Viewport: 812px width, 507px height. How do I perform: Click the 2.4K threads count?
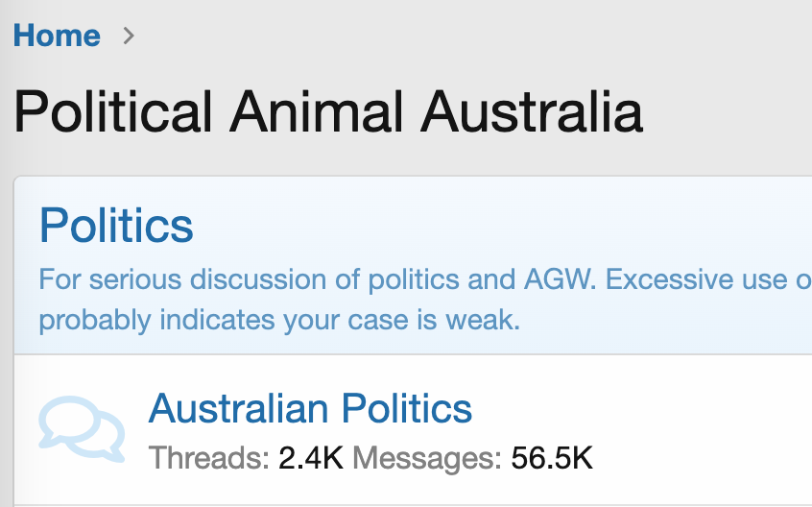pos(311,458)
